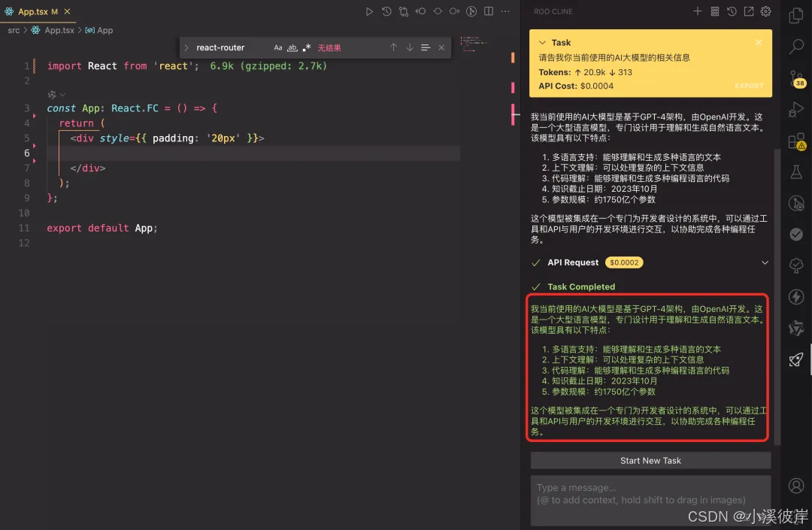Click the editor minimap

(x=474, y=44)
